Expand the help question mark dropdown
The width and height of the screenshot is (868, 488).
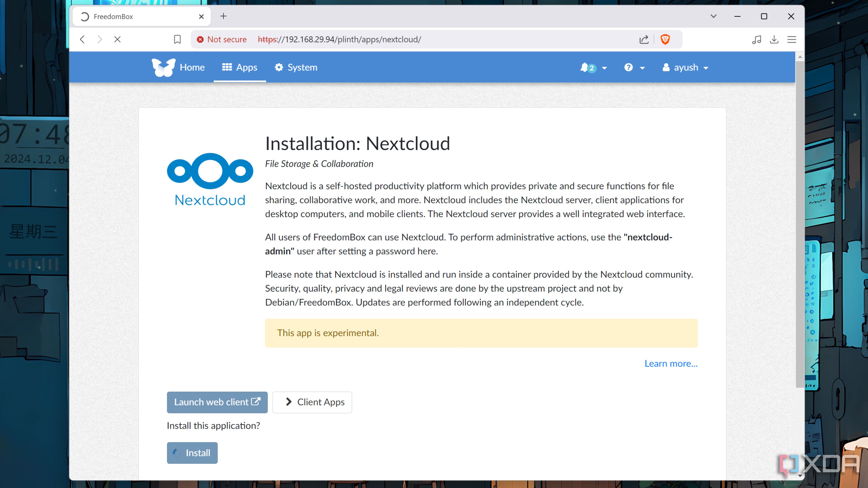tap(634, 68)
